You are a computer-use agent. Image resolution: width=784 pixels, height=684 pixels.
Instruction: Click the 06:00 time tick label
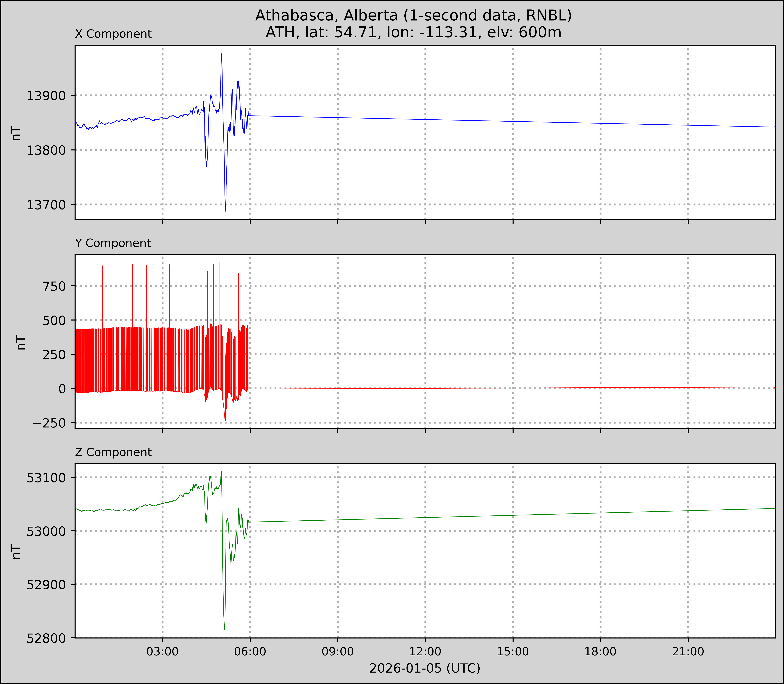[250, 651]
